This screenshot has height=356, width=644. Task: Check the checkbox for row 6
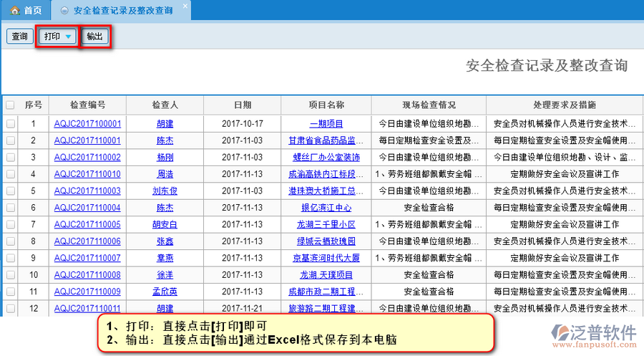point(10,208)
